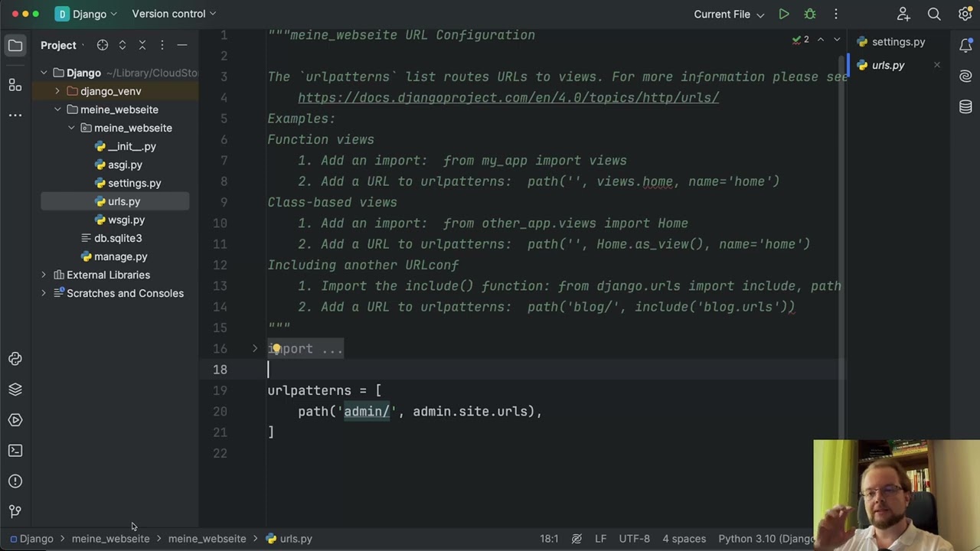Close the urls.py tab
The image size is (980, 551).
point(937,65)
